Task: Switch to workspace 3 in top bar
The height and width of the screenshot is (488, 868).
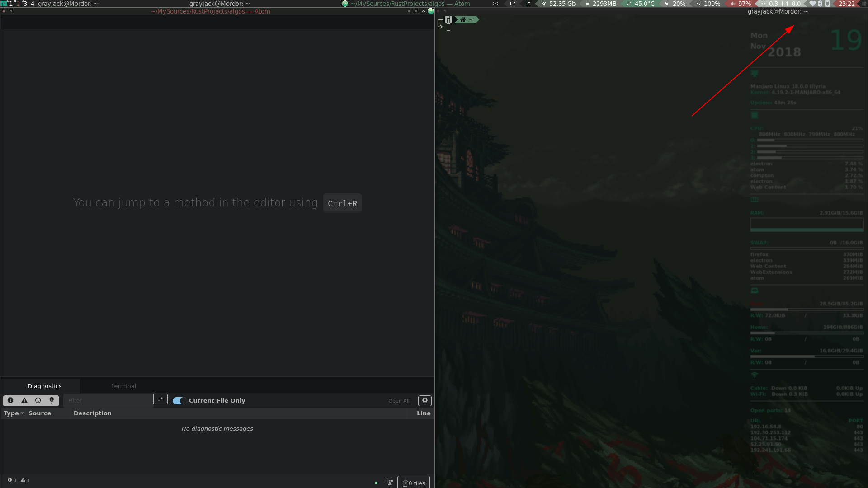Action: coord(25,4)
